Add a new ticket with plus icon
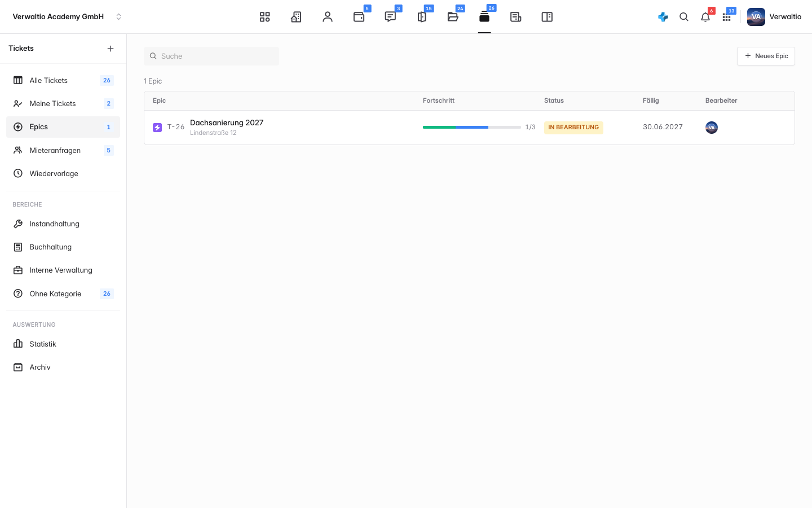Viewport: 812px width, 508px height. coord(111,49)
